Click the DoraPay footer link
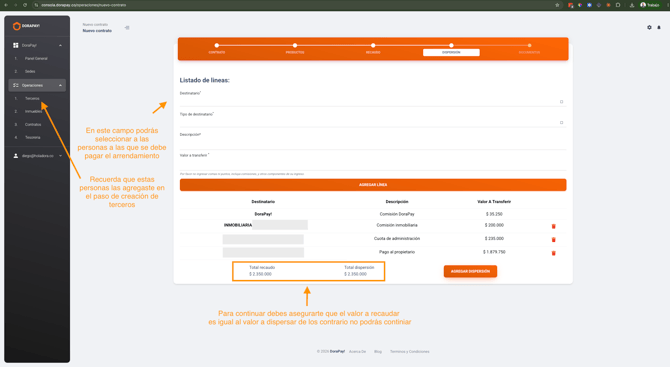 click(x=337, y=352)
